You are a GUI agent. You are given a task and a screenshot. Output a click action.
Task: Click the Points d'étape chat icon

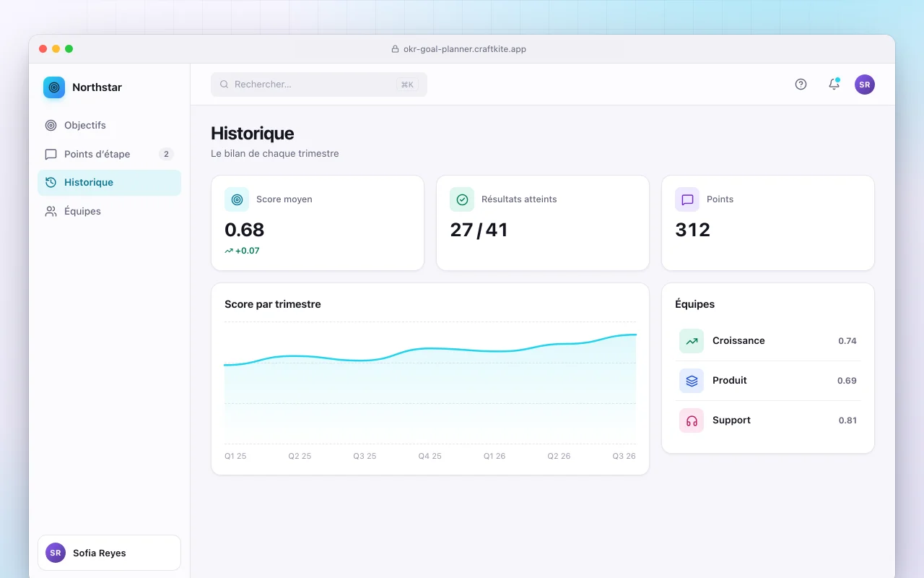coord(51,154)
